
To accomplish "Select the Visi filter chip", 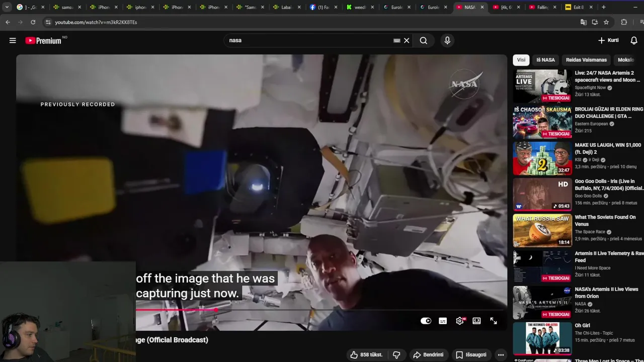I will [521, 60].
